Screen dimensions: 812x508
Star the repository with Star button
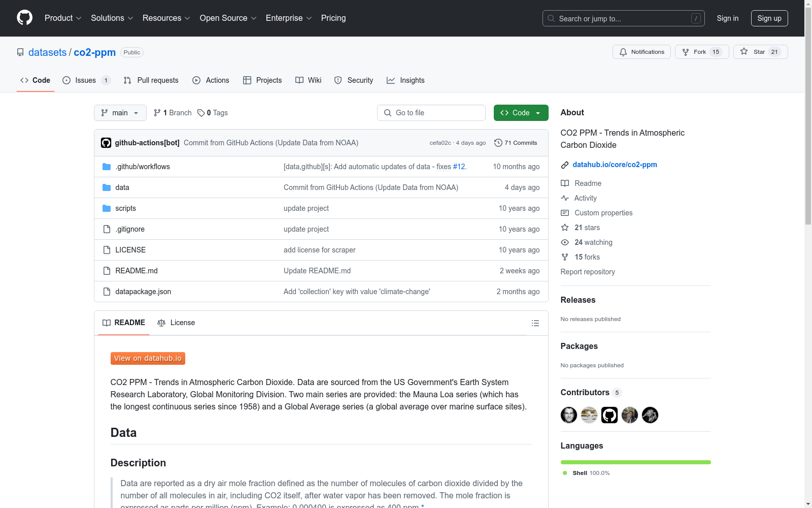(761, 52)
